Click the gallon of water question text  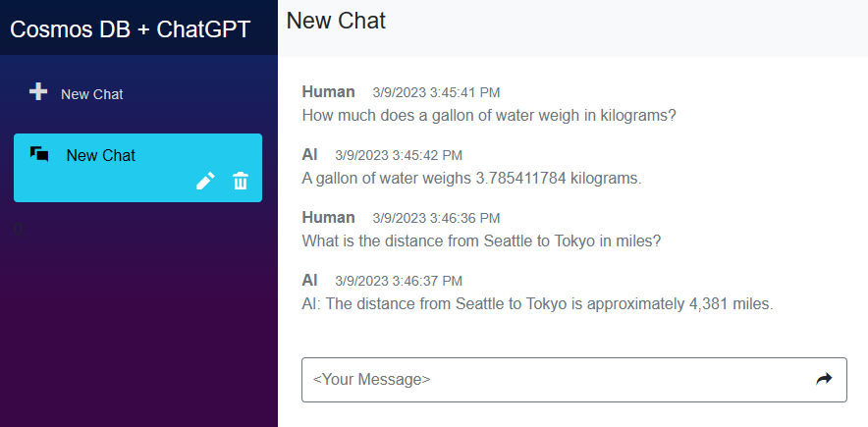click(x=489, y=115)
